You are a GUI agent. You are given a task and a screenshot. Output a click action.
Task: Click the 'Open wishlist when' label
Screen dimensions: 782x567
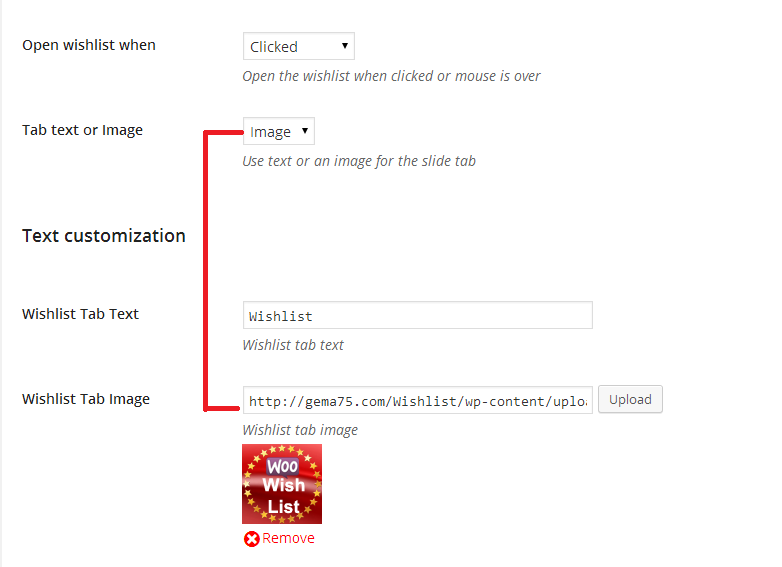(89, 45)
